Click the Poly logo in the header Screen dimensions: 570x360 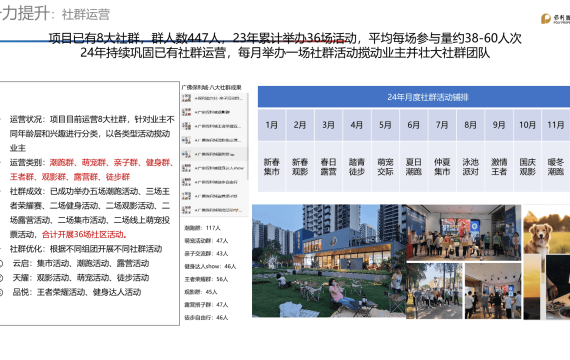(555, 18)
